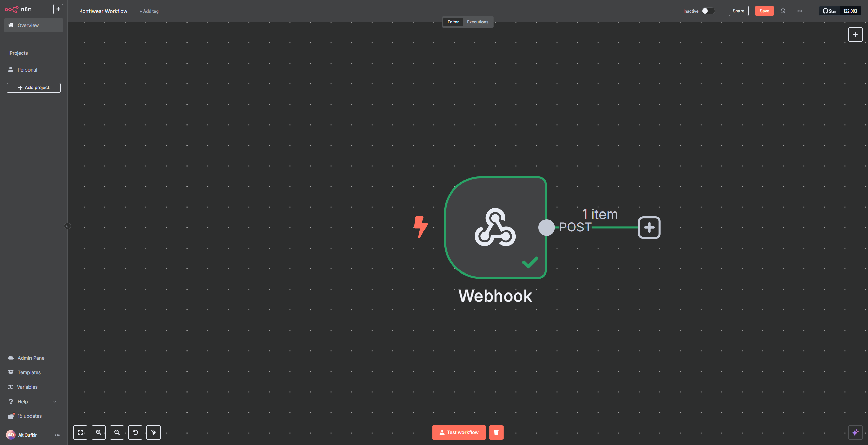Image resolution: width=868 pixels, height=445 pixels.
Task: Toggle the workflow from Inactive to Active
Action: tap(708, 11)
